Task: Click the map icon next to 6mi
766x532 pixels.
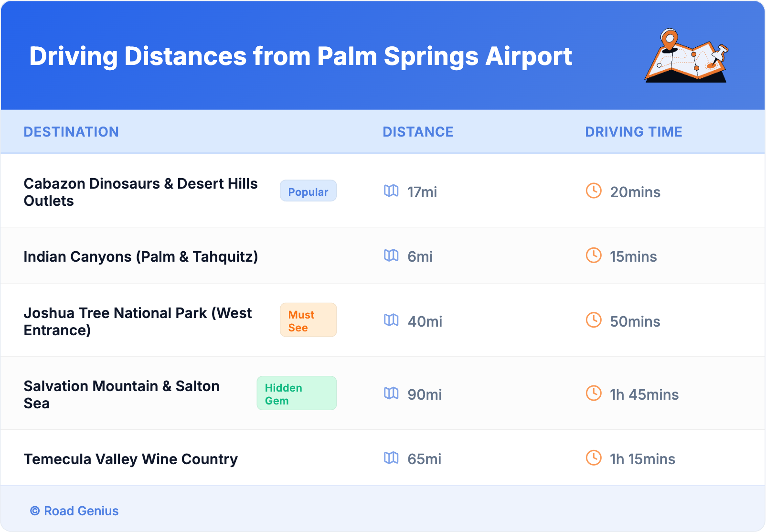Action: point(391,255)
